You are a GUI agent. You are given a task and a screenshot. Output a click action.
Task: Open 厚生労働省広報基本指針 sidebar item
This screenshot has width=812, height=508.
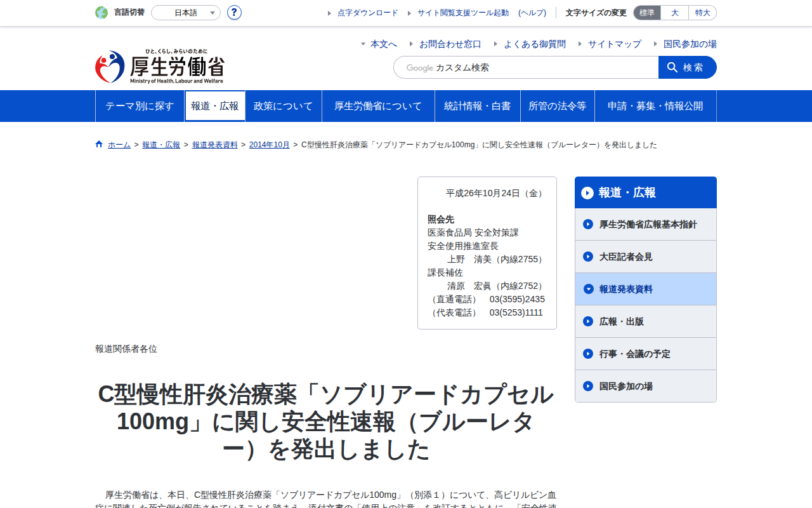pyautogui.click(x=646, y=224)
